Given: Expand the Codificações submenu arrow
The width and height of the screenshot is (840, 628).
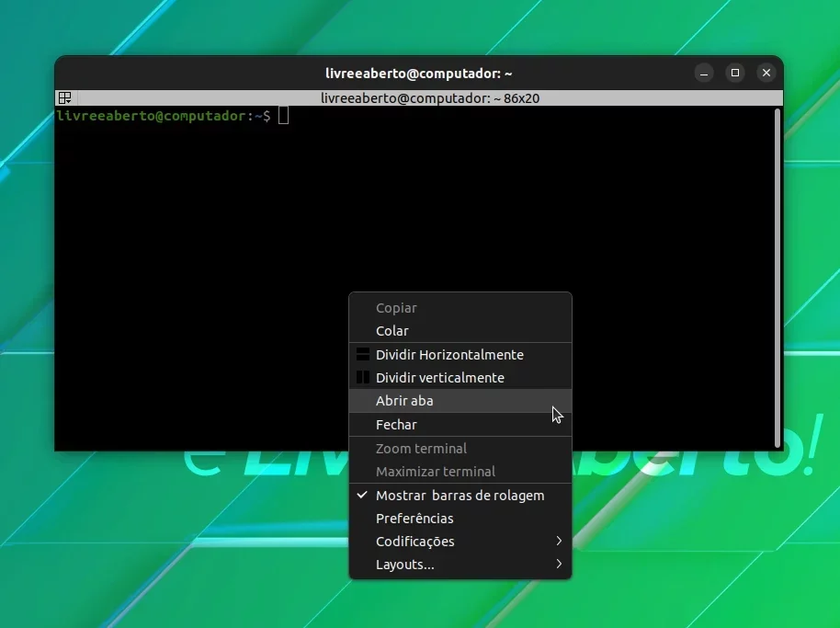Looking at the screenshot, I should [559, 541].
